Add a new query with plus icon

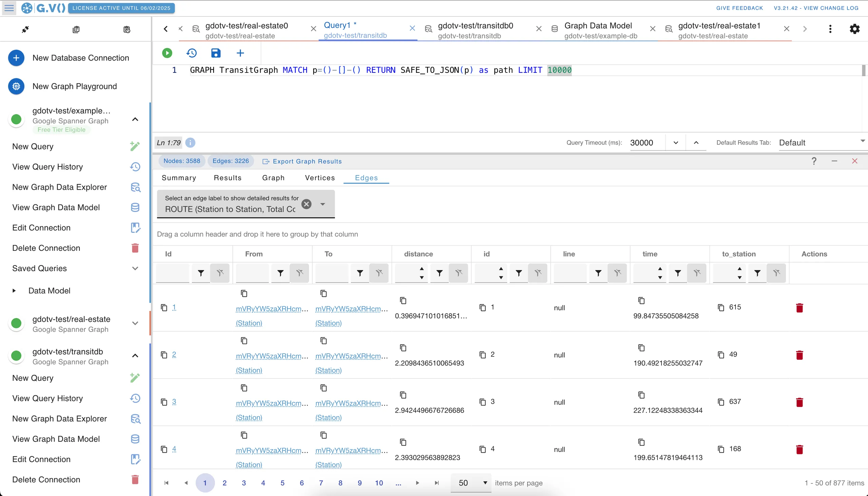tap(240, 53)
